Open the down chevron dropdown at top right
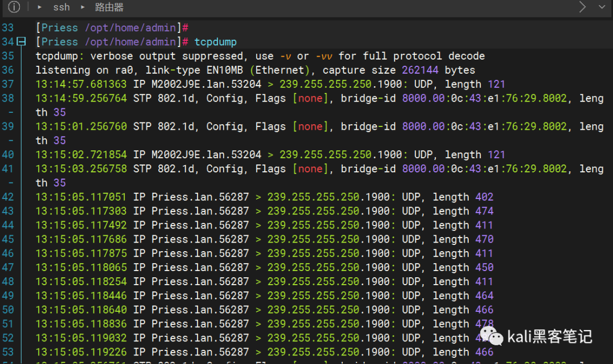This screenshot has height=364, width=613. tap(602, 7)
